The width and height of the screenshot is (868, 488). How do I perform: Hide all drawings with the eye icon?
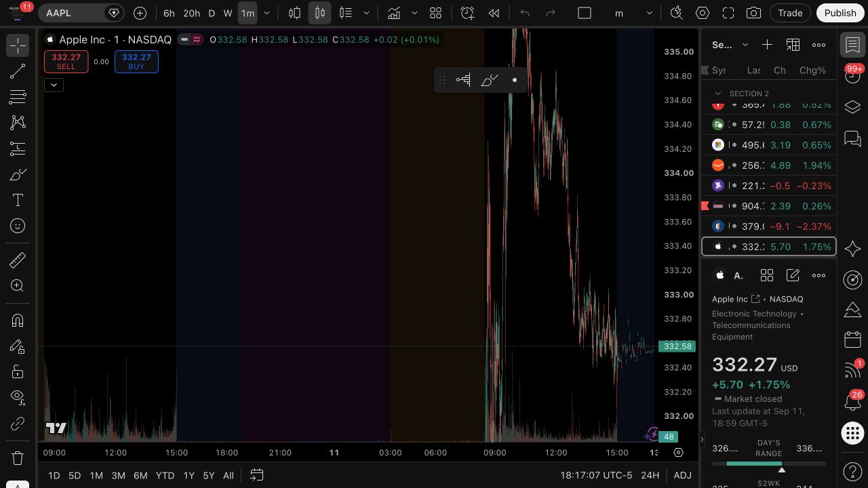click(x=18, y=398)
